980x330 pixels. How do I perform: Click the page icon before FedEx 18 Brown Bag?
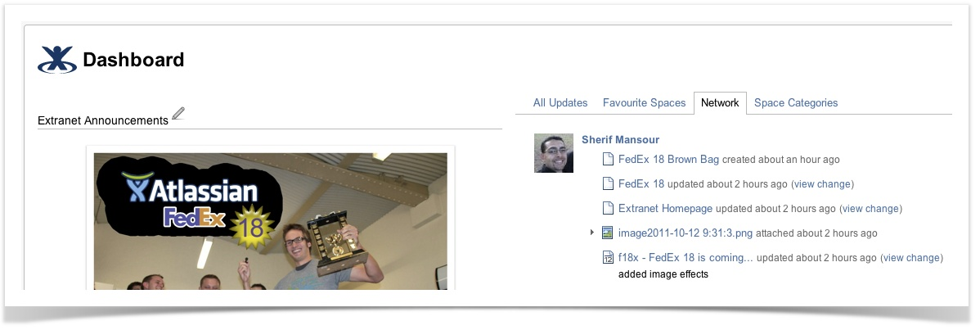tap(608, 159)
